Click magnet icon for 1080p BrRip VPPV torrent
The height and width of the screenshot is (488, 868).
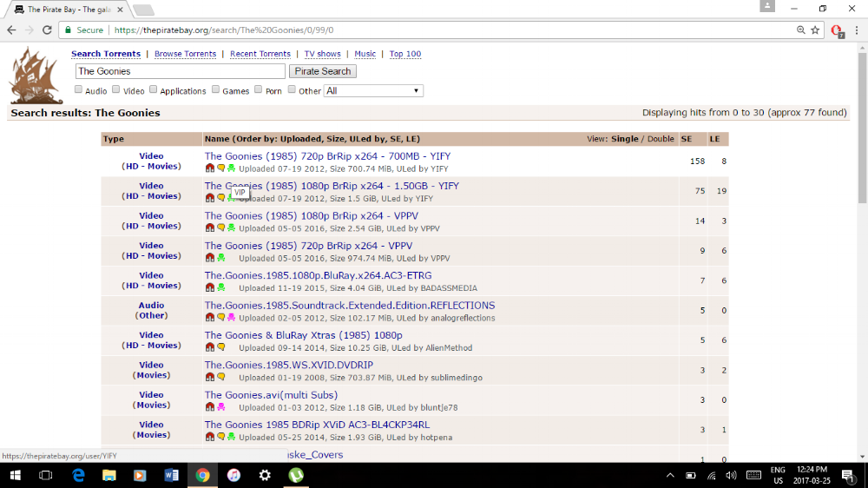point(210,228)
